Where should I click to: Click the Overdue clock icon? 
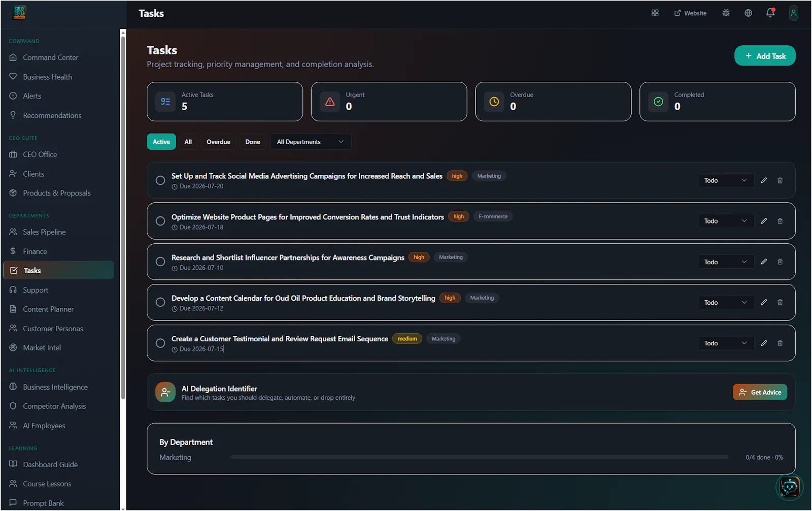click(494, 102)
